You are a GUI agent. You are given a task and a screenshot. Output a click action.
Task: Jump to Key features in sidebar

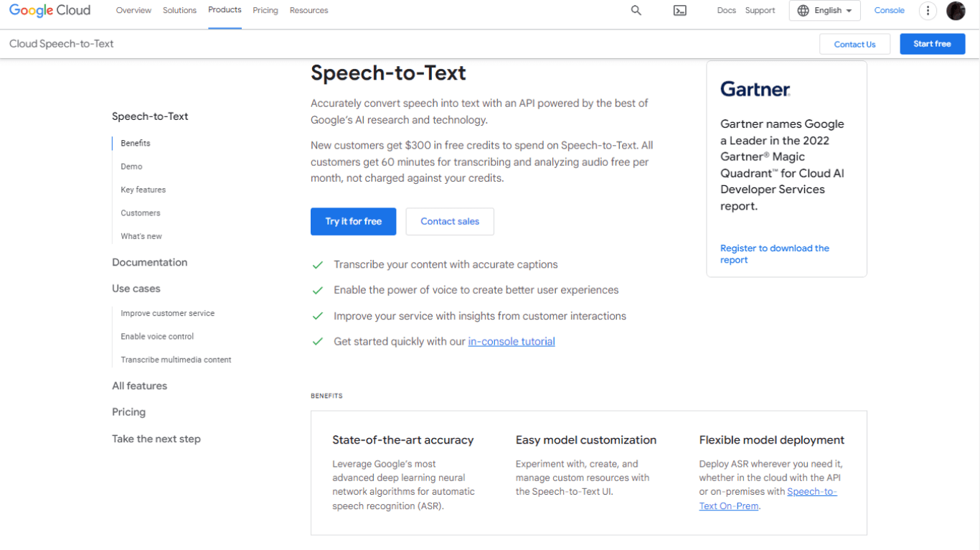tap(143, 190)
